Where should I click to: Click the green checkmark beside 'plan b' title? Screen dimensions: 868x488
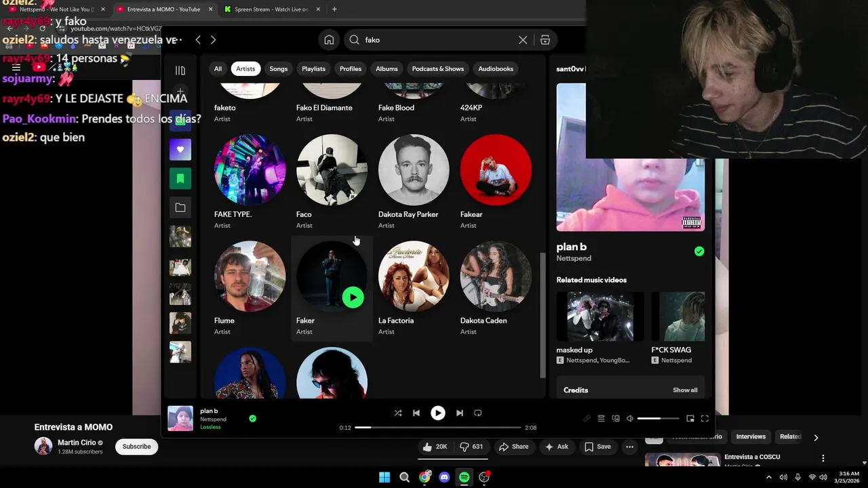tap(699, 251)
